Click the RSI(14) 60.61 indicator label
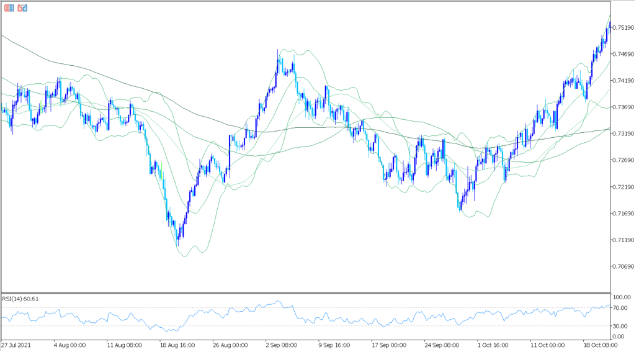This screenshot has width=644, height=357. pyautogui.click(x=20, y=299)
